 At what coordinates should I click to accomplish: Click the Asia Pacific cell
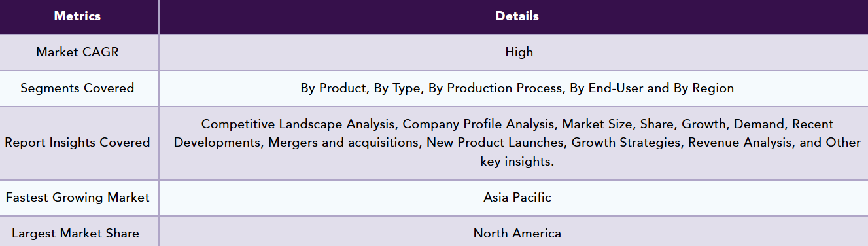click(517, 198)
